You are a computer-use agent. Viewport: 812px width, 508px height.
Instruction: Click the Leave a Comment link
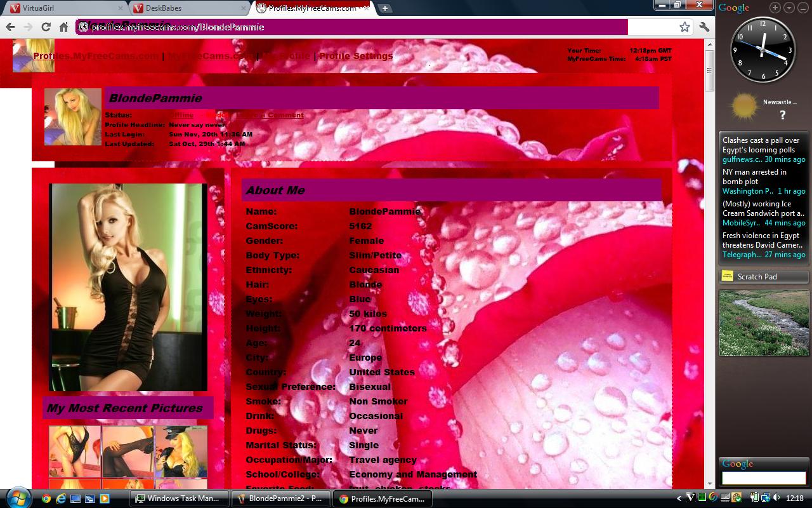272,115
